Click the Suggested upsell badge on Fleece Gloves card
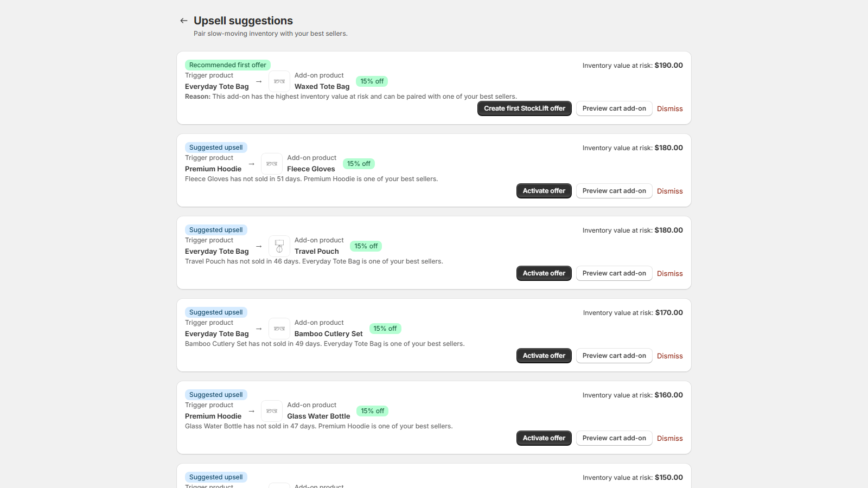 (x=216, y=147)
